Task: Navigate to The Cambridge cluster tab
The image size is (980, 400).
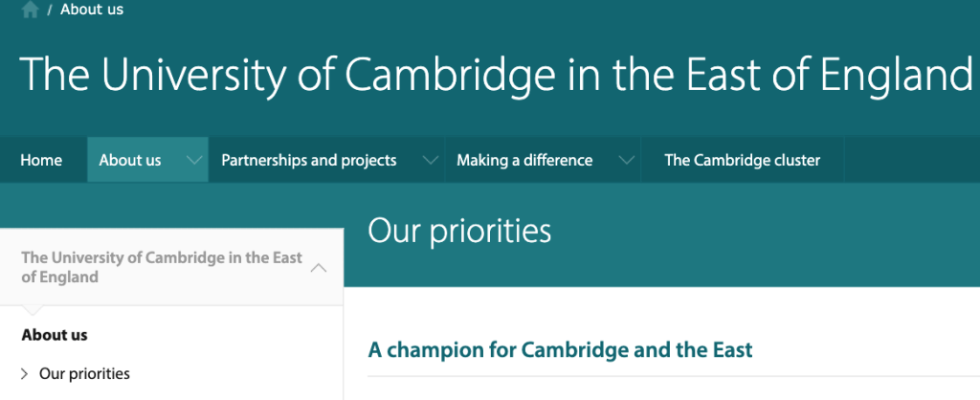Action: 742,160
